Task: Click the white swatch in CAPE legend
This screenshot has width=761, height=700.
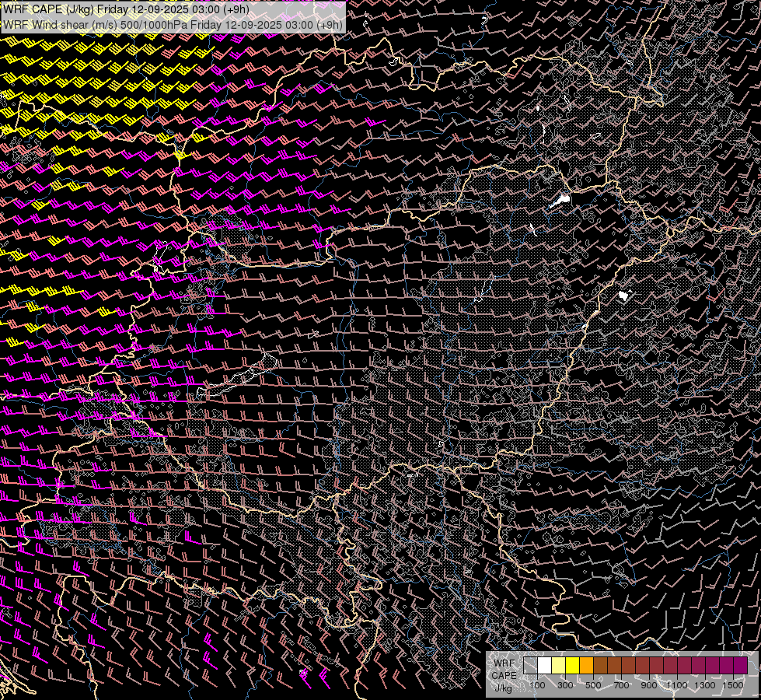Action: point(545,666)
